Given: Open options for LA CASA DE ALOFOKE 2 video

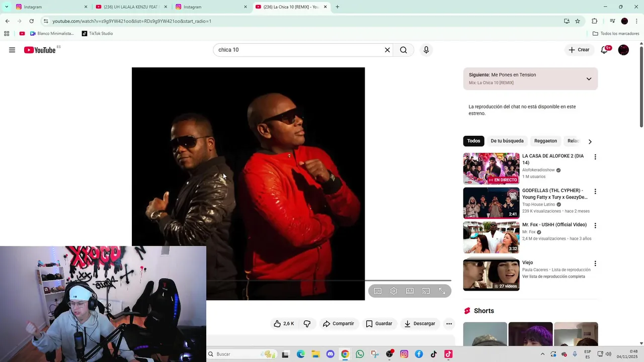Looking at the screenshot, I should pos(595,157).
